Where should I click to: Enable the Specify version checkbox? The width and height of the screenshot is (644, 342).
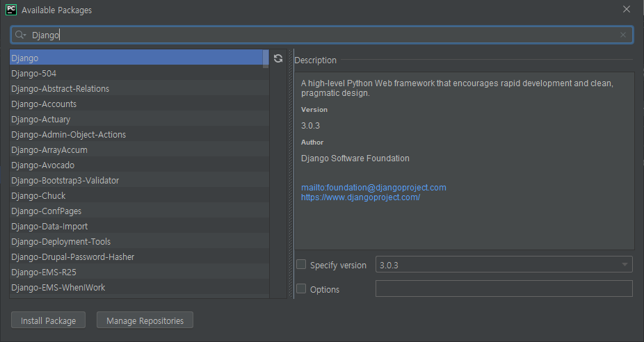[301, 264]
